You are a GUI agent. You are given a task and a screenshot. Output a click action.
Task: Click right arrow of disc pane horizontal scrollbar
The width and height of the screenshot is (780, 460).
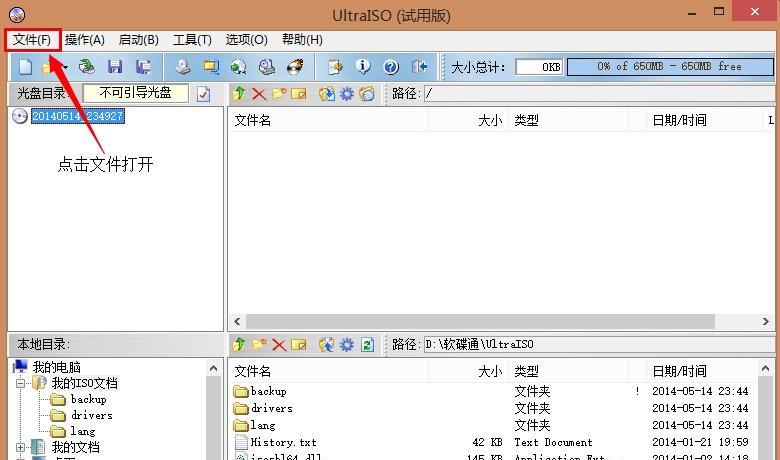tap(766, 322)
